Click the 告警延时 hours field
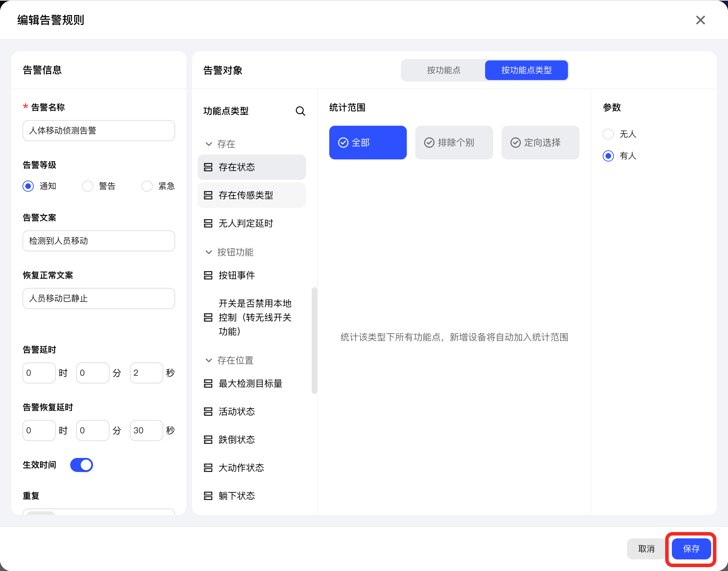Viewport: 728px width, 571px height. click(x=39, y=373)
